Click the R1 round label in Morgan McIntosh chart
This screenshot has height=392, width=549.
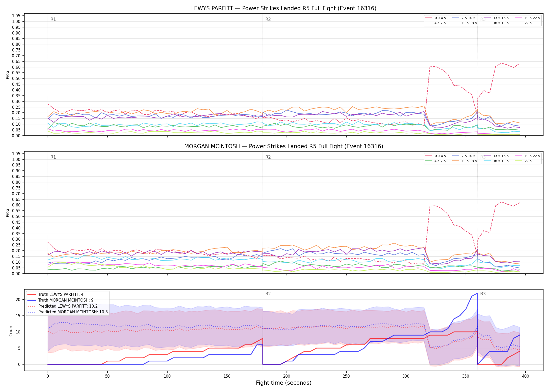(x=53, y=157)
